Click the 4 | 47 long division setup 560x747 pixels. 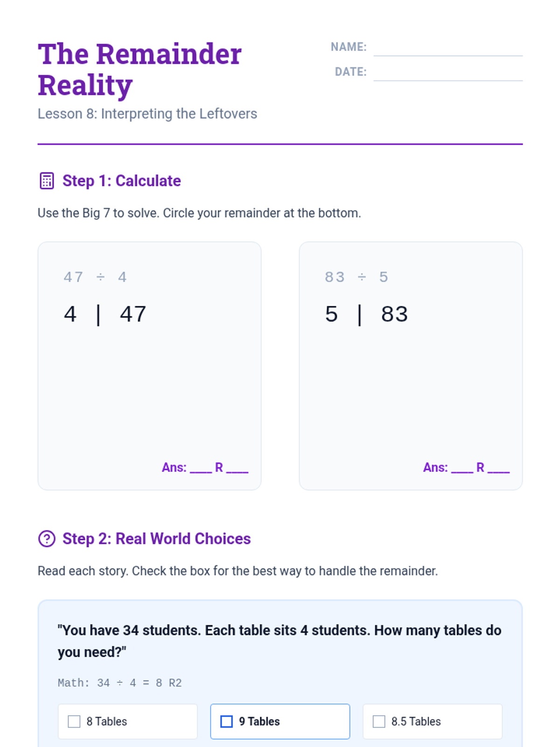tap(105, 314)
